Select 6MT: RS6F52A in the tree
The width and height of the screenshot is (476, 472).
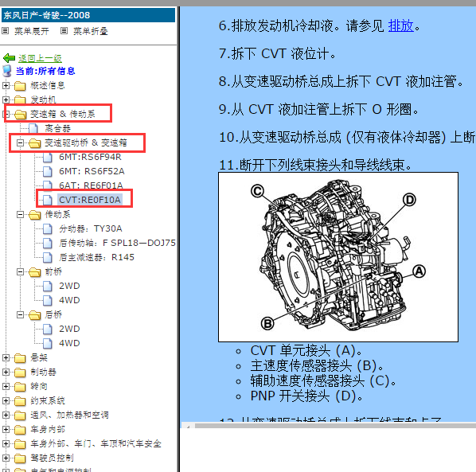[92, 171]
